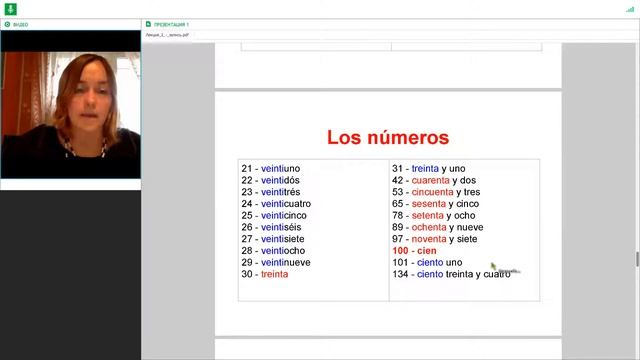
Task: Click the bold '100 - cien' row
Action: pyautogui.click(x=414, y=251)
